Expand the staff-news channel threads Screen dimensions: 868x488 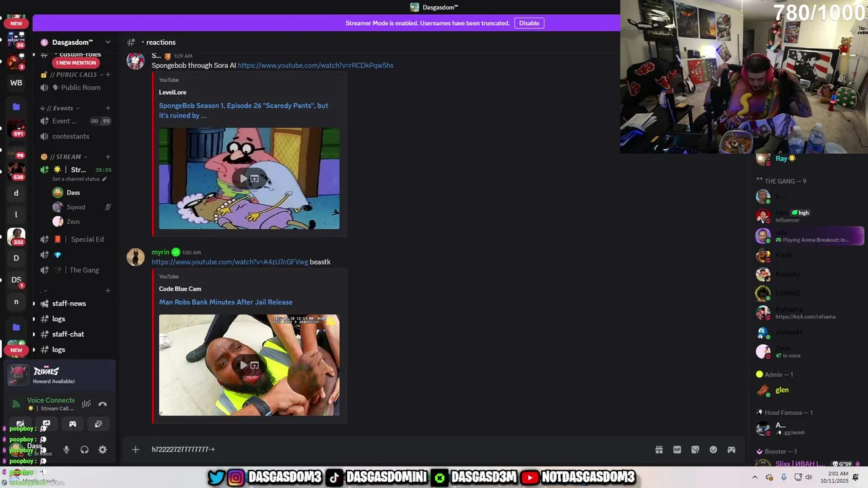(x=34, y=304)
